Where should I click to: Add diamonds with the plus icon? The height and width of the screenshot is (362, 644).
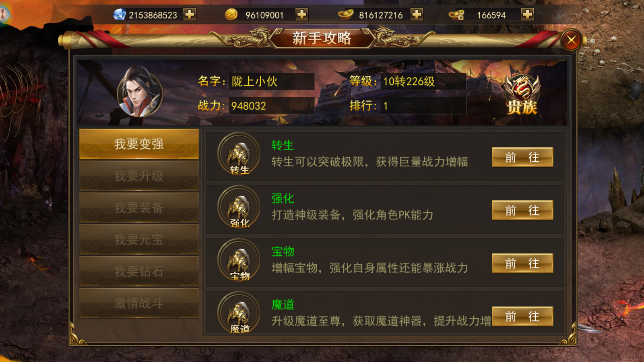point(190,14)
